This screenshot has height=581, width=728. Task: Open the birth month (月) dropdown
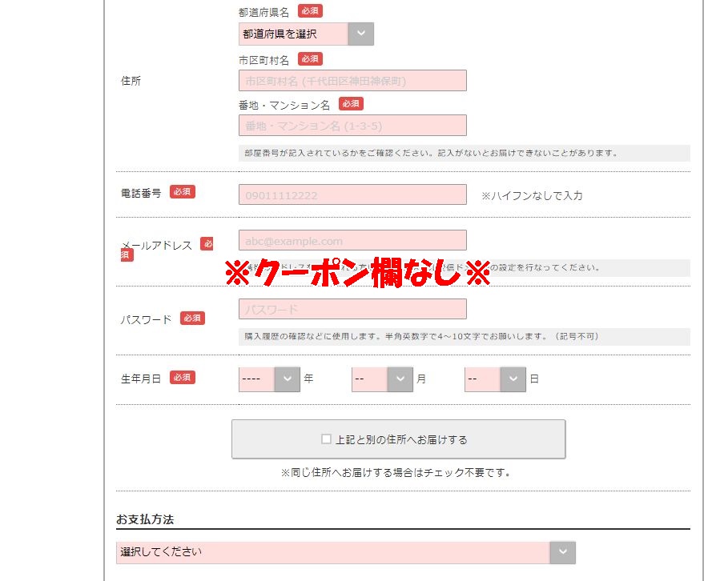382,379
